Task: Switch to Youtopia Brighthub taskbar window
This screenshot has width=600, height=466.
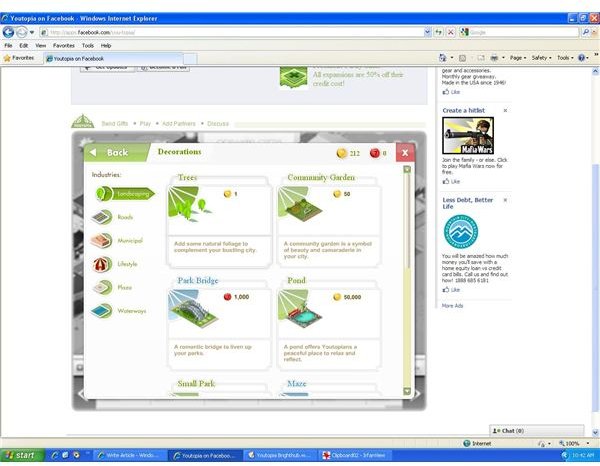Action: tap(280, 455)
